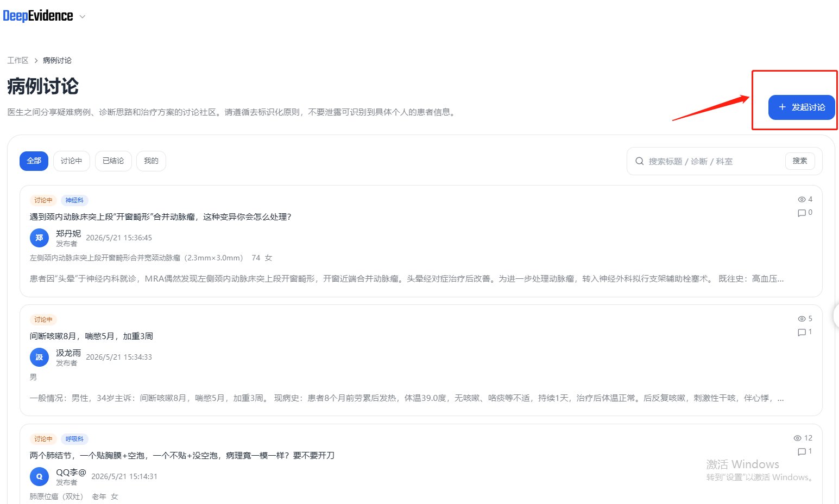Click timestamp 2026/5/21 15:36:45
839x504 pixels.
coord(119,238)
